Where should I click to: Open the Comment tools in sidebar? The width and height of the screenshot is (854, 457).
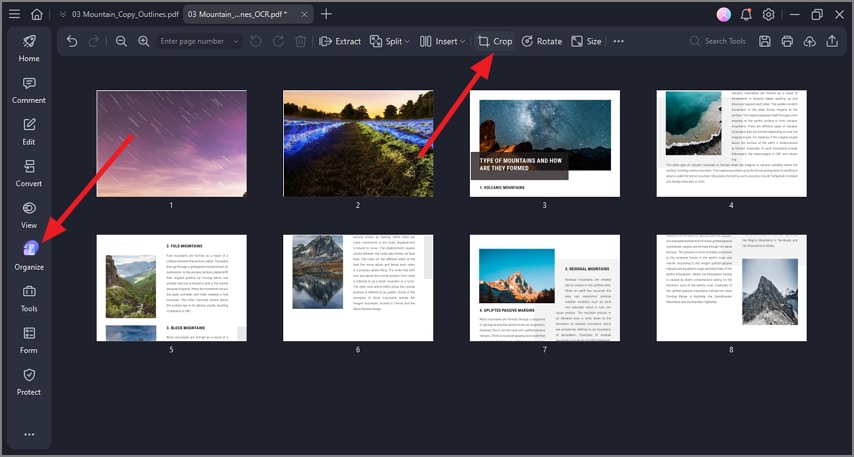[29, 90]
